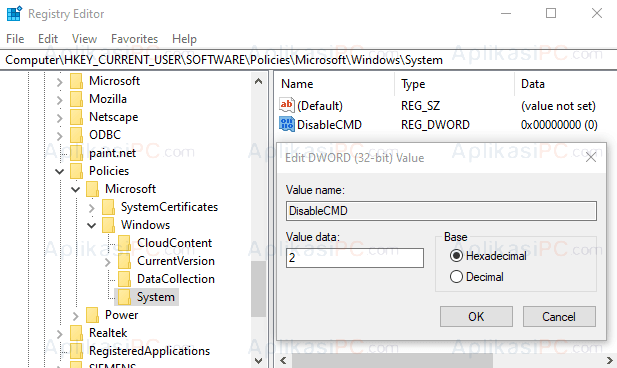Expand the Mozilla key
617x368 pixels.
pyautogui.click(x=59, y=100)
